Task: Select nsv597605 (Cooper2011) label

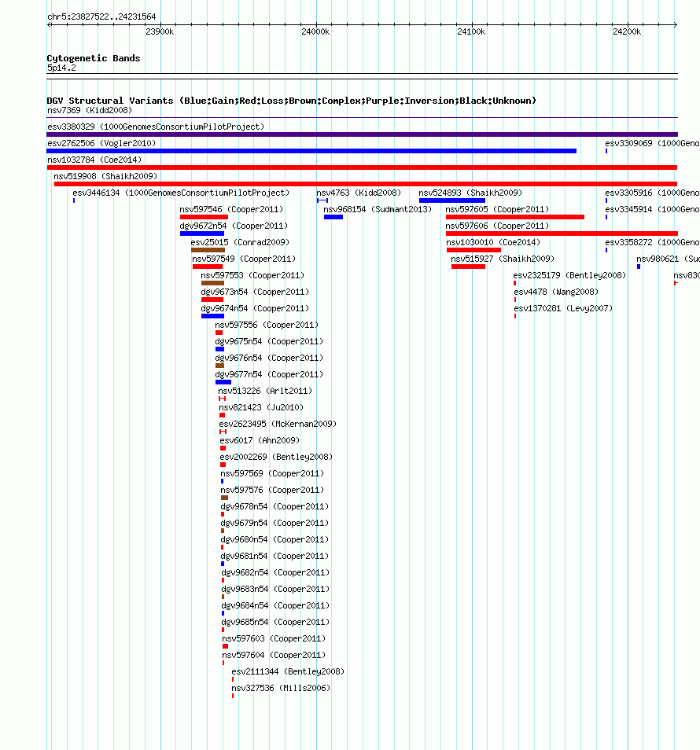Action: pyautogui.click(x=497, y=209)
